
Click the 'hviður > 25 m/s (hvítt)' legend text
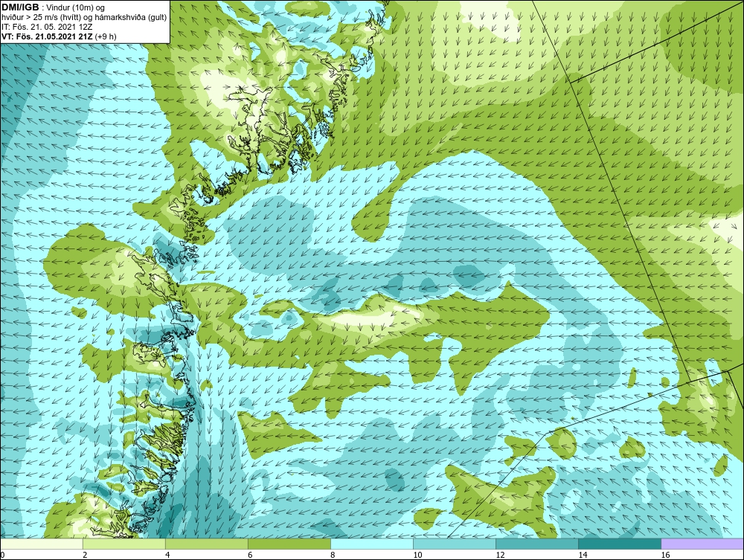point(42,18)
